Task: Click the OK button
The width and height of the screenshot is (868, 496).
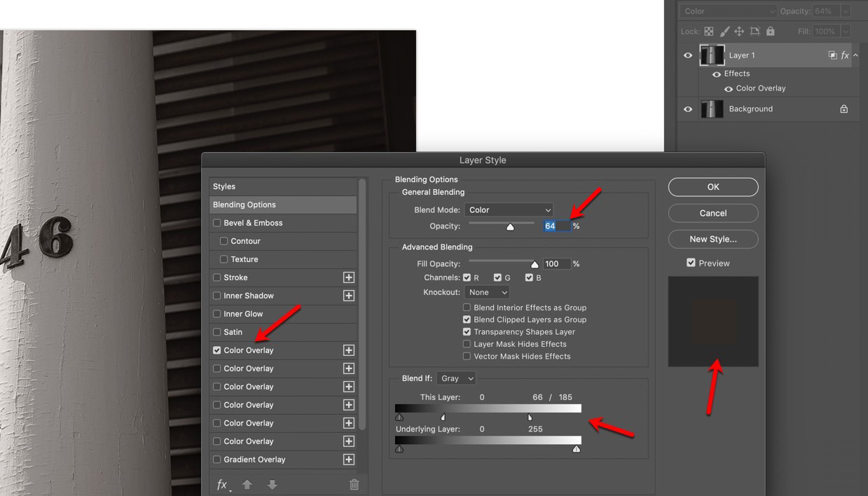Action: 712,187
